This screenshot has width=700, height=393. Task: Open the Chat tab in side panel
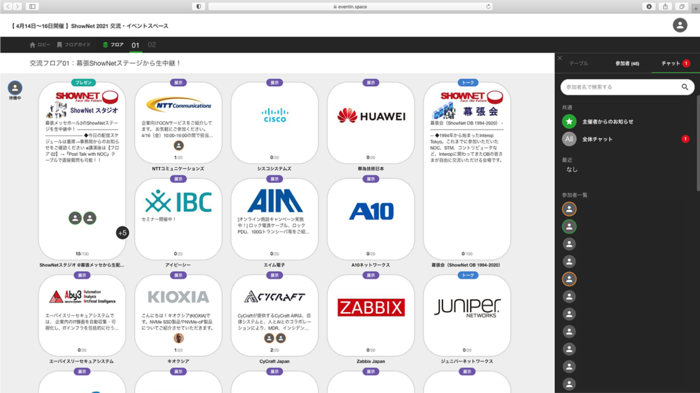[675, 63]
